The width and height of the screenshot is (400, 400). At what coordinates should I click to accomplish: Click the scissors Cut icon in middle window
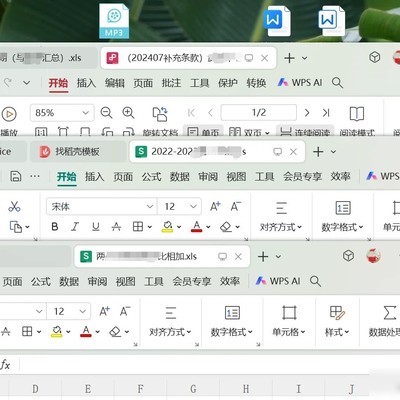(14, 207)
